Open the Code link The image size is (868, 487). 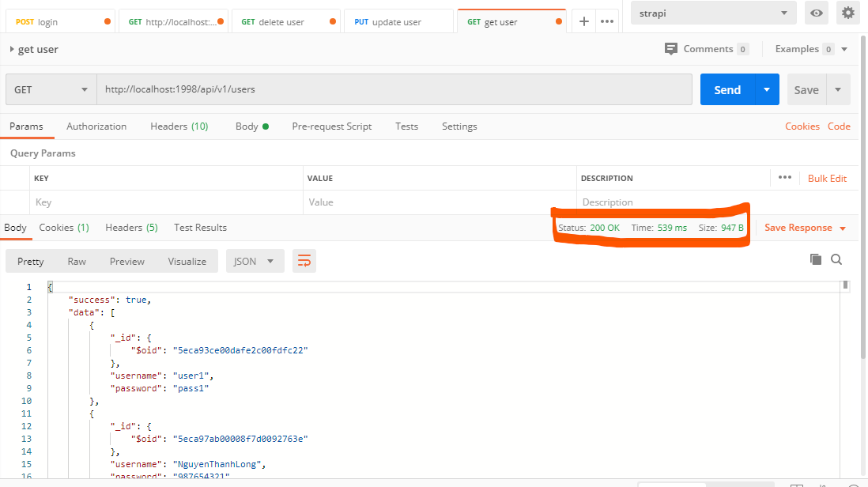(839, 126)
